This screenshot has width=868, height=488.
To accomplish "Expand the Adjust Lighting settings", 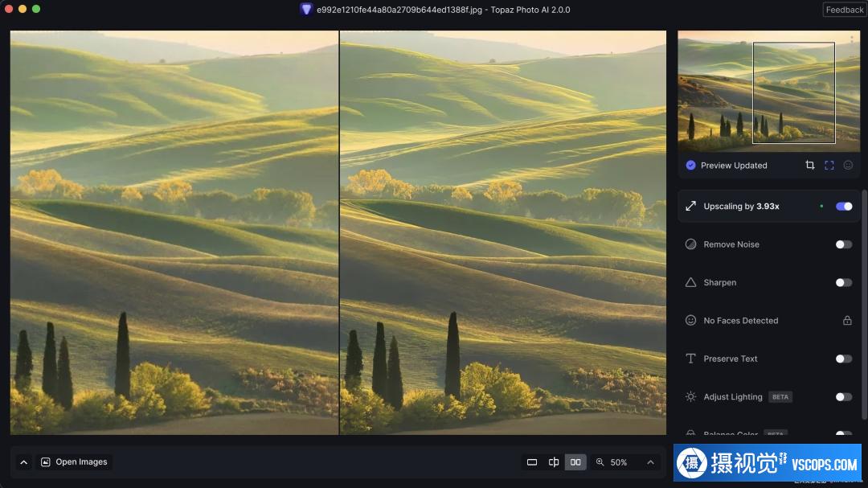I will pos(769,396).
